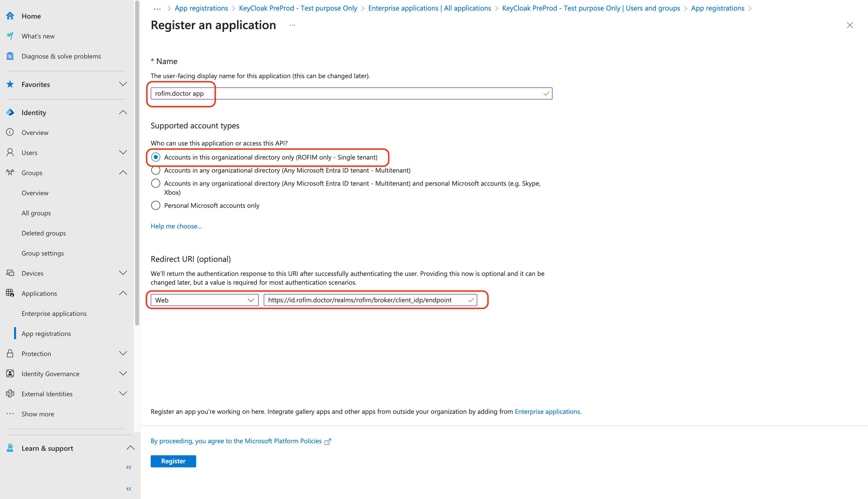Viewport: 868px width, 499px height.
Task: Click the External Identities icon
Action: pos(10,393)
